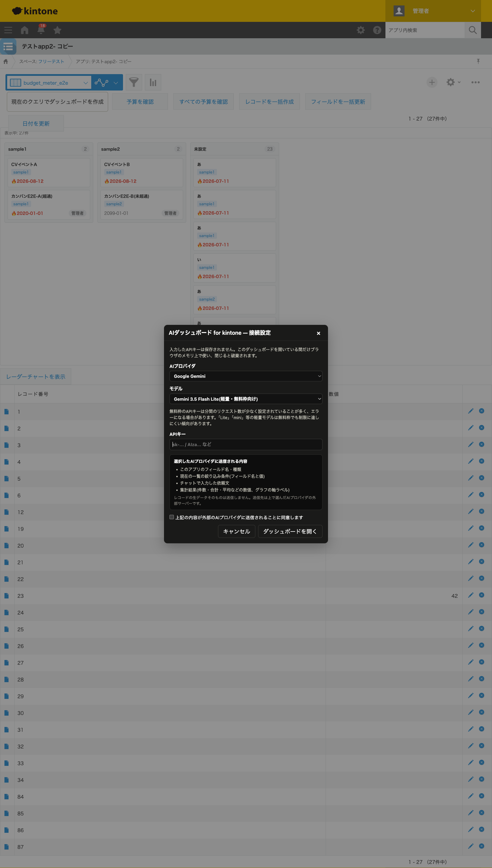This screenshot has height=868, width=492.
Task: Open the filter funnel icon
Action: (134, 82)
